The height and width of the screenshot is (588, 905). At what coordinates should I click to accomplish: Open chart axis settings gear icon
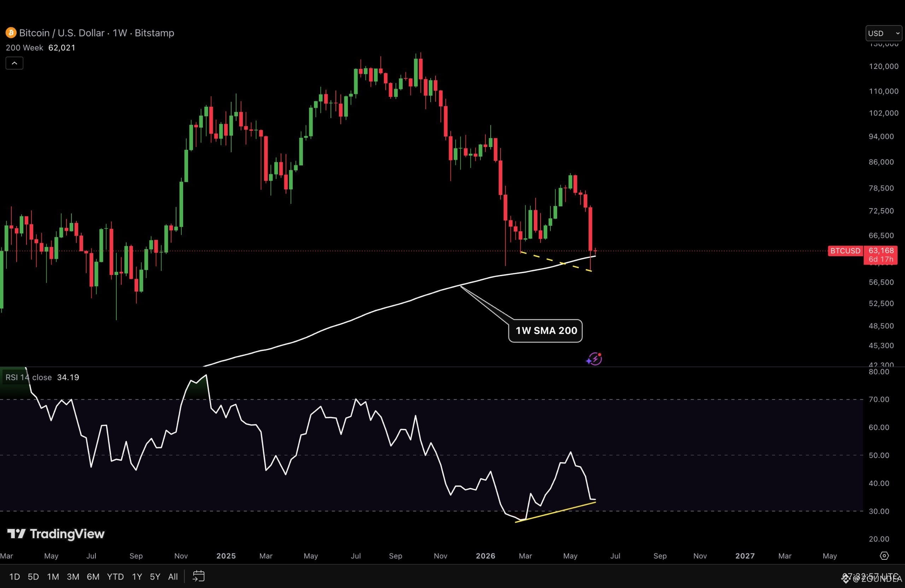884,556
